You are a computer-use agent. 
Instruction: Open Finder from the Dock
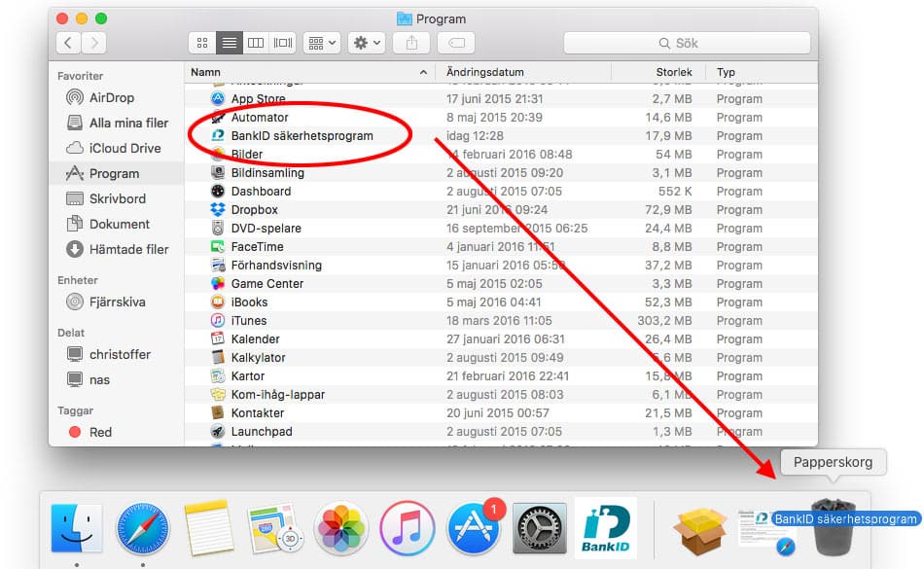[x=76, y=528]
